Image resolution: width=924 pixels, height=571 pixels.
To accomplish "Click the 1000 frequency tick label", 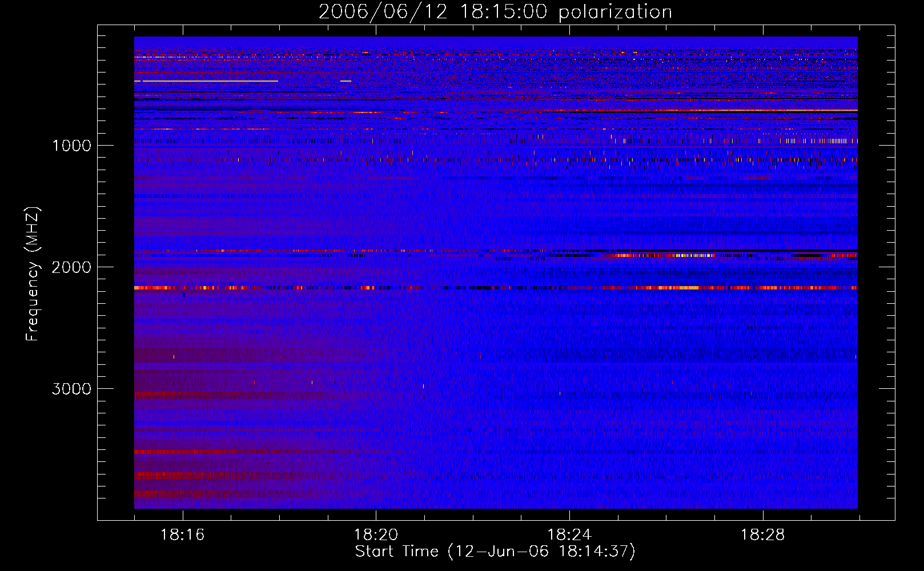I will click(x=71, y=146).
